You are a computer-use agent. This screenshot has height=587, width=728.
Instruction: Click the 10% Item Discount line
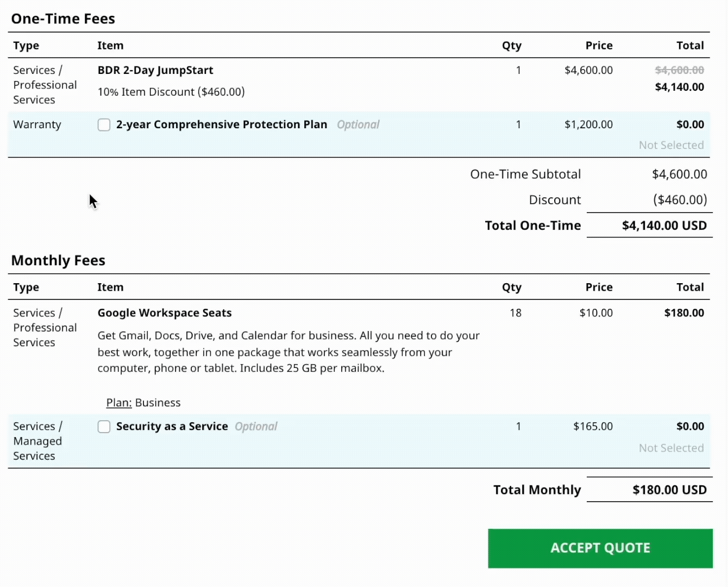pyautogui.click(x=171, y=92)
